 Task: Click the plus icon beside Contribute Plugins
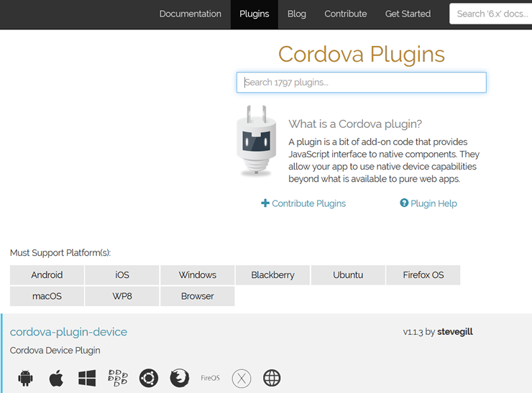(265, 203)
